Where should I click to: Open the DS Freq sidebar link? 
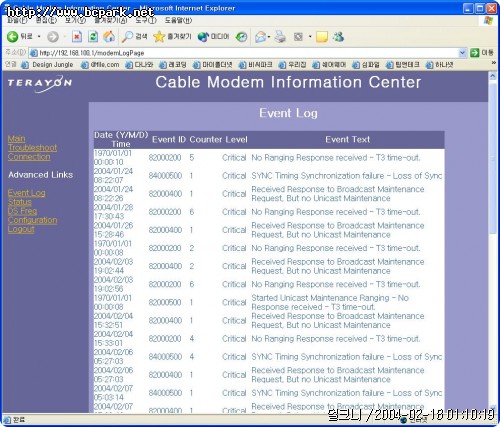[x=22, y=211]
